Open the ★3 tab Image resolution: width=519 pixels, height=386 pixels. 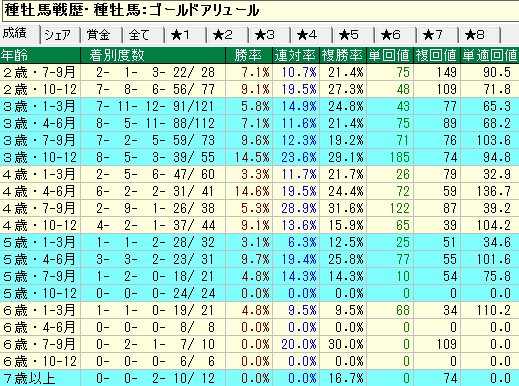[x=270, y=35]
